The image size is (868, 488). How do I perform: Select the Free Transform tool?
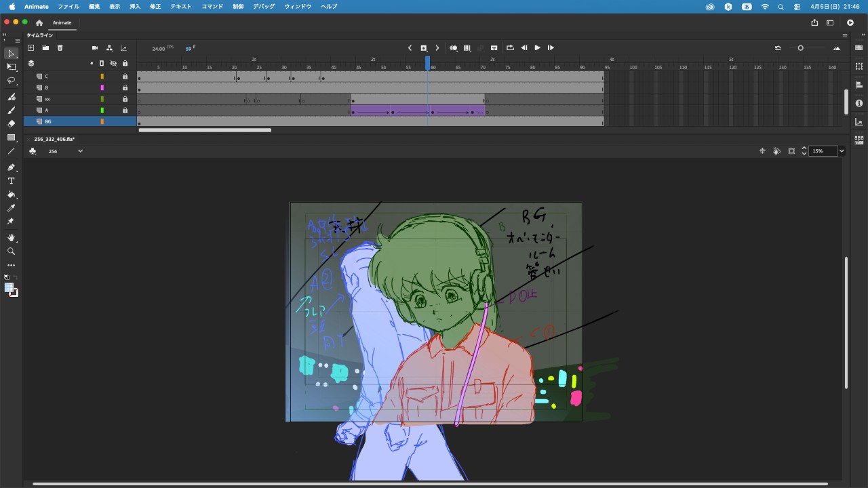[11, 67]
